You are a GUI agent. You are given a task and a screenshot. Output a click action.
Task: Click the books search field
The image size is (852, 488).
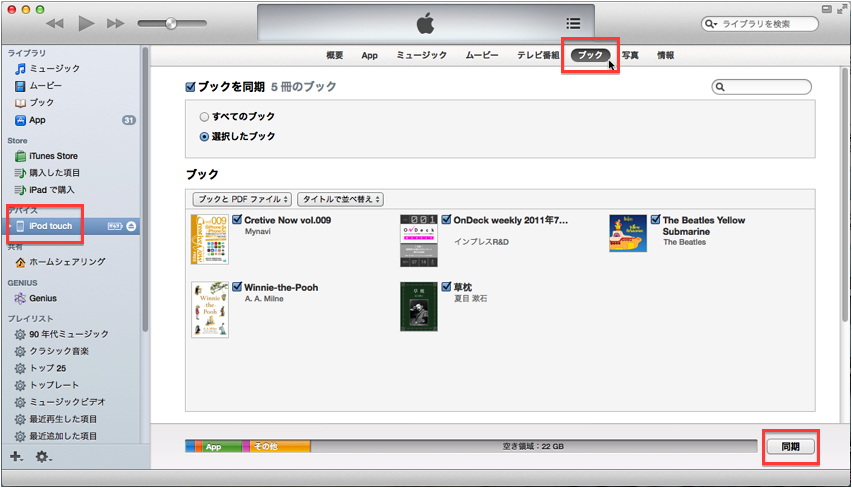(762, 87)
